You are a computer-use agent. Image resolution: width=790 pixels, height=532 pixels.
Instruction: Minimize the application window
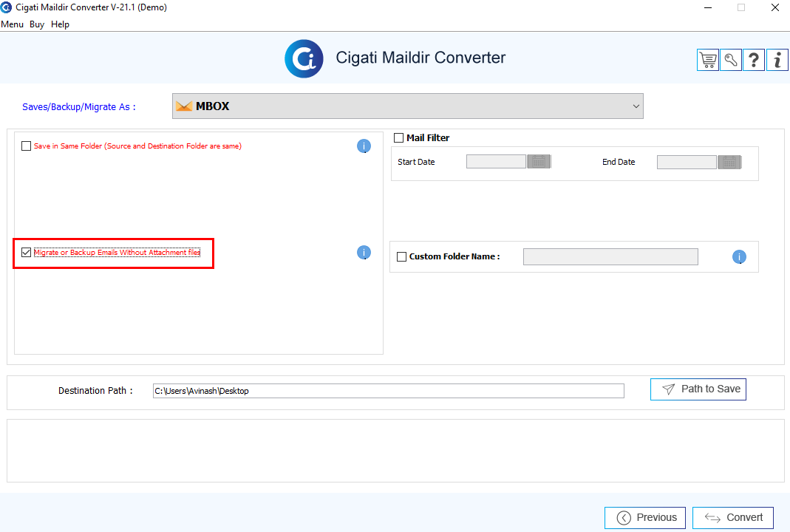coord(708,7)
